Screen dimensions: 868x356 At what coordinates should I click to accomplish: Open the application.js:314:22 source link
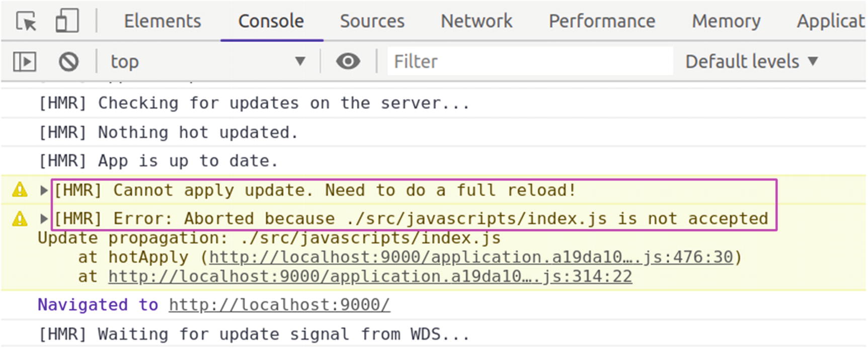click(x=370, y=277)
